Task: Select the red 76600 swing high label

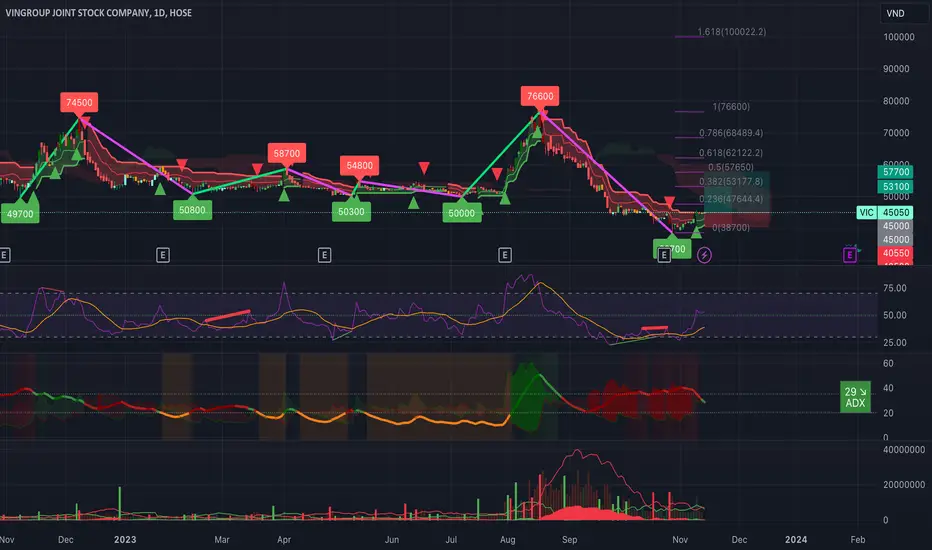Action: (x=540, y=96)
